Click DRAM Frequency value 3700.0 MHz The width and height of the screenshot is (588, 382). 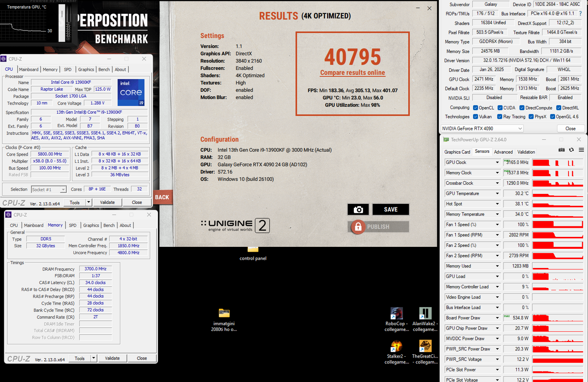coord(95,269)
